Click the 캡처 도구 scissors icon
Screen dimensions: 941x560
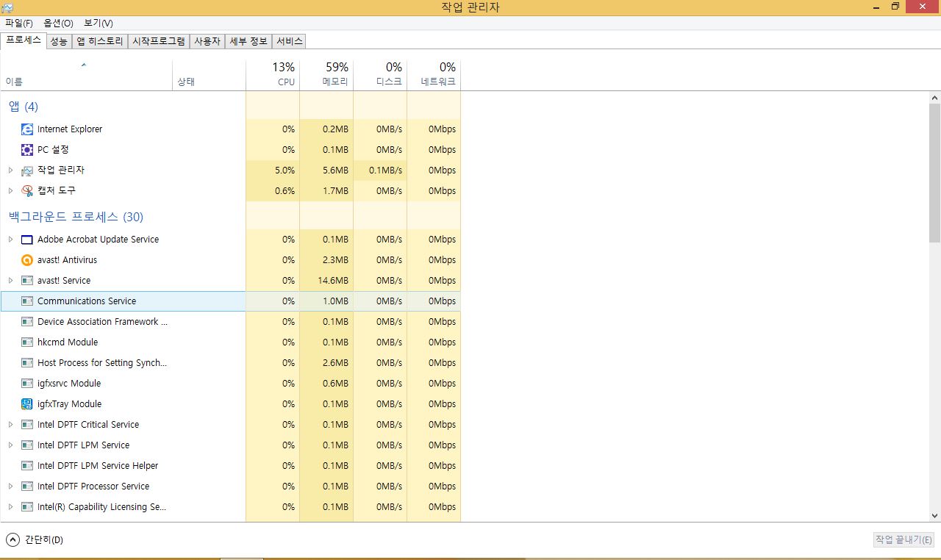pos(27,191)
